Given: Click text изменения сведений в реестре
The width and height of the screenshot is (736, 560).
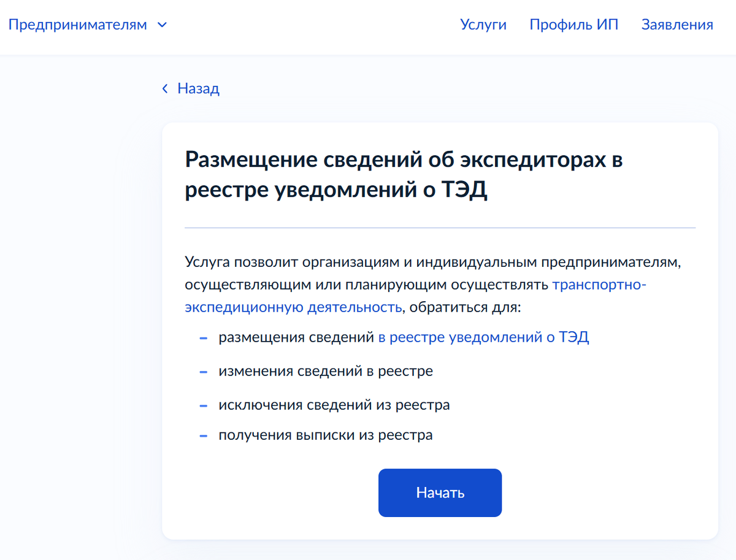Looking at the screenshot, I should coord(326,371).
